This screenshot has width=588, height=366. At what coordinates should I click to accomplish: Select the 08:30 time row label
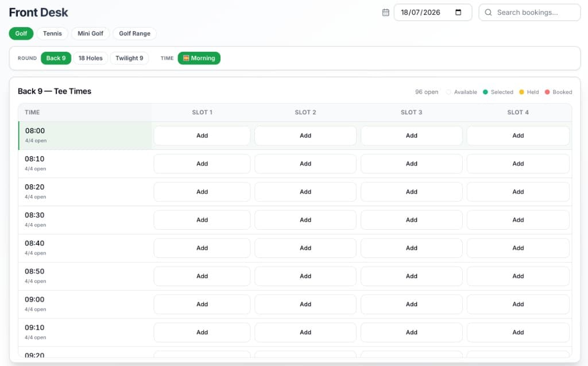(34, 215)
